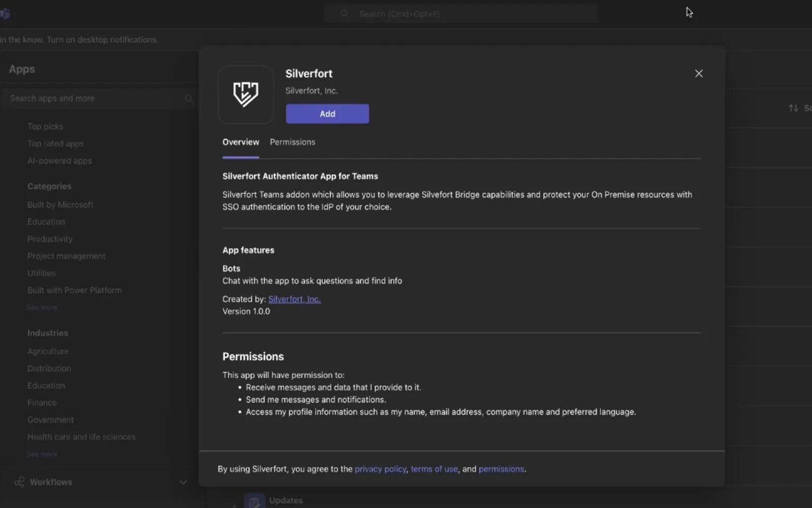Viewport: 812px width, 508px height.
Task: Click the top search bar magnifier icon
Action: point(345,14)
